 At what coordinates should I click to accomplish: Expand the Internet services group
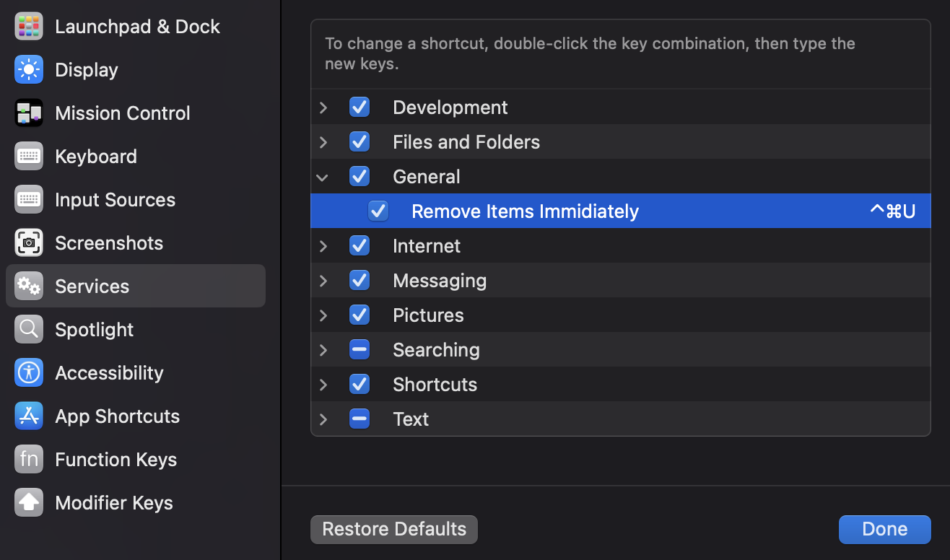[323, 245]
